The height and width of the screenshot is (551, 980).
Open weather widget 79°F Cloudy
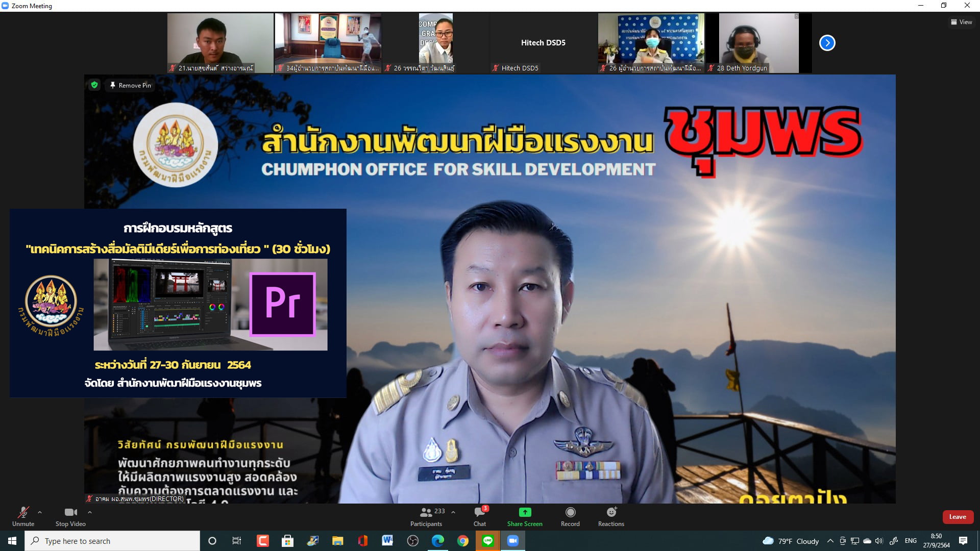point(790,541)
